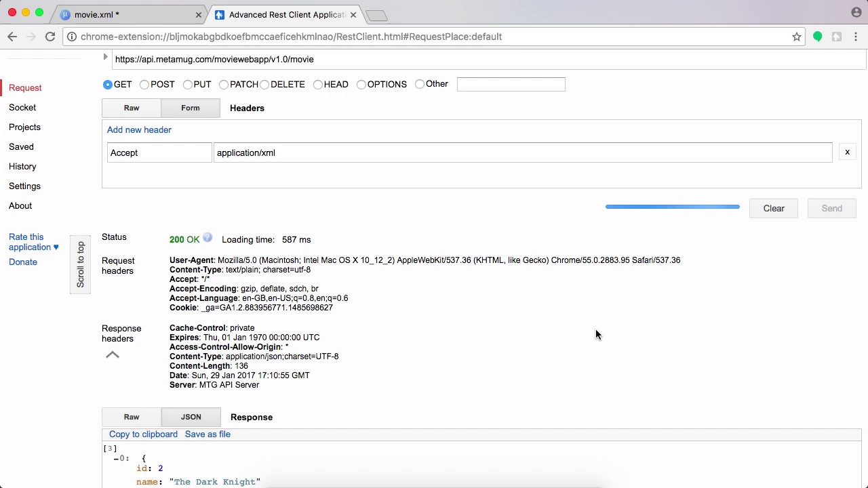The image size is (868, 488).
Task: Open a new browser tab
Action: [376, 15]
